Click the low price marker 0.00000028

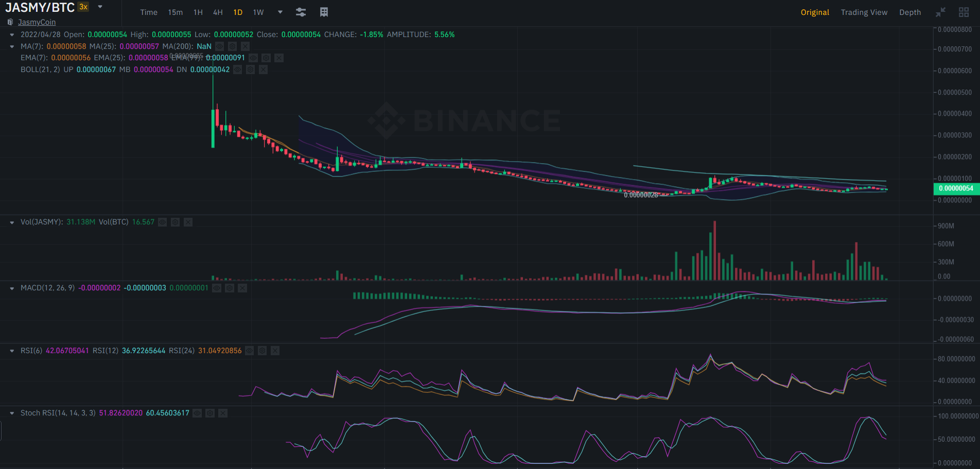pyautogui.click(x=641, y=195)
